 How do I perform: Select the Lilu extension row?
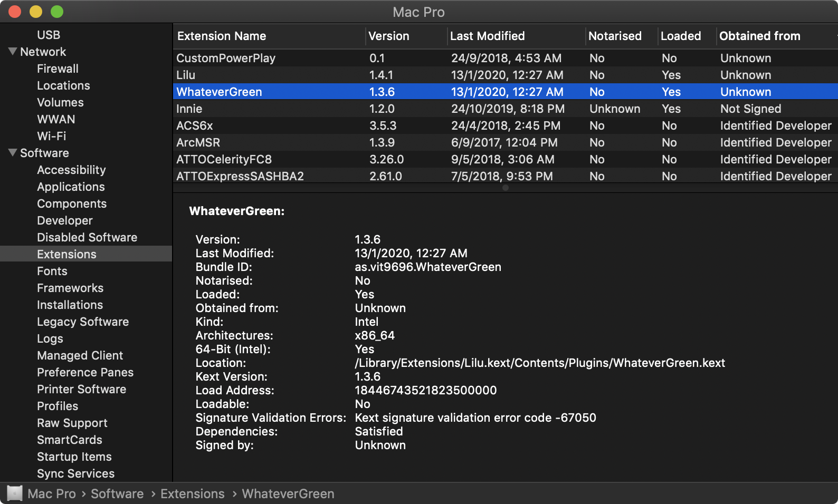(x=506, y=75)
